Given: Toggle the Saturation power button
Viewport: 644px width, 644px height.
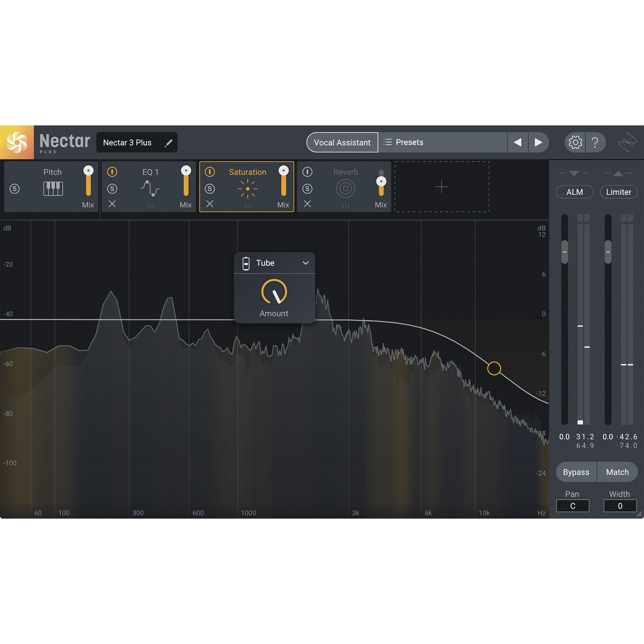Looking at the screenshot, I should pyautogui.click(x=210, y=172).
